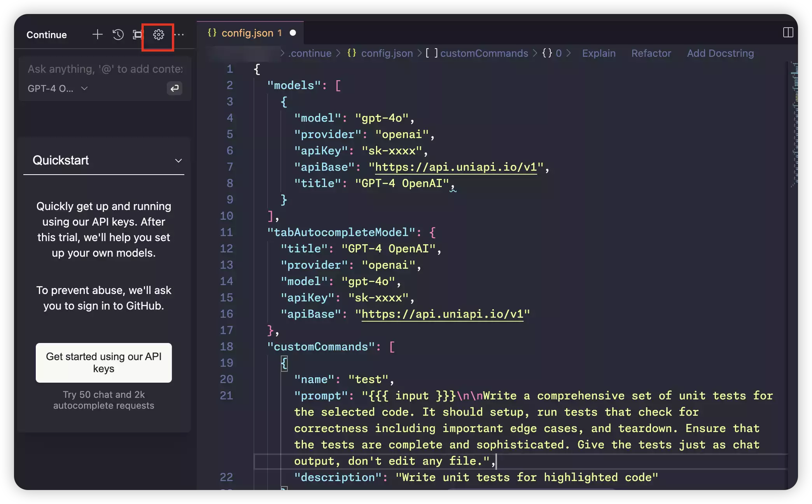
Task: Click "prompt" key on line 21
Action: click(x=321, y=396)
